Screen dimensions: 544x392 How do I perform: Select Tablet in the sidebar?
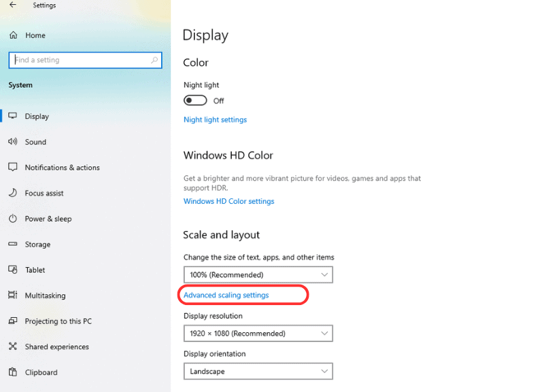(x=35, y=270)
